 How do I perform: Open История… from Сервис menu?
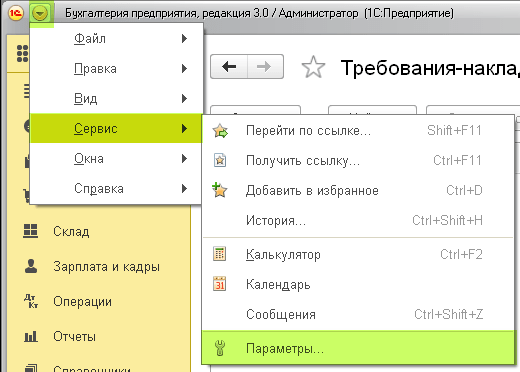click(358, 221)
